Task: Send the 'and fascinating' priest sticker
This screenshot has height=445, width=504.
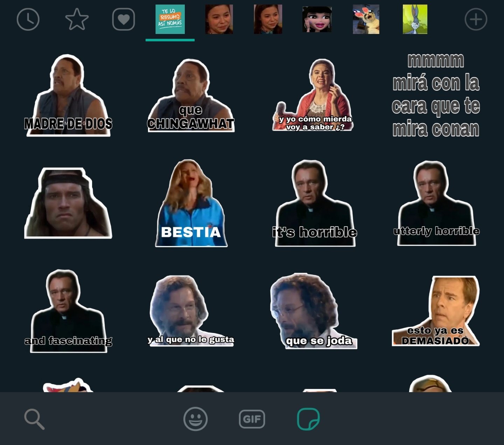Action: pos(68,311)
